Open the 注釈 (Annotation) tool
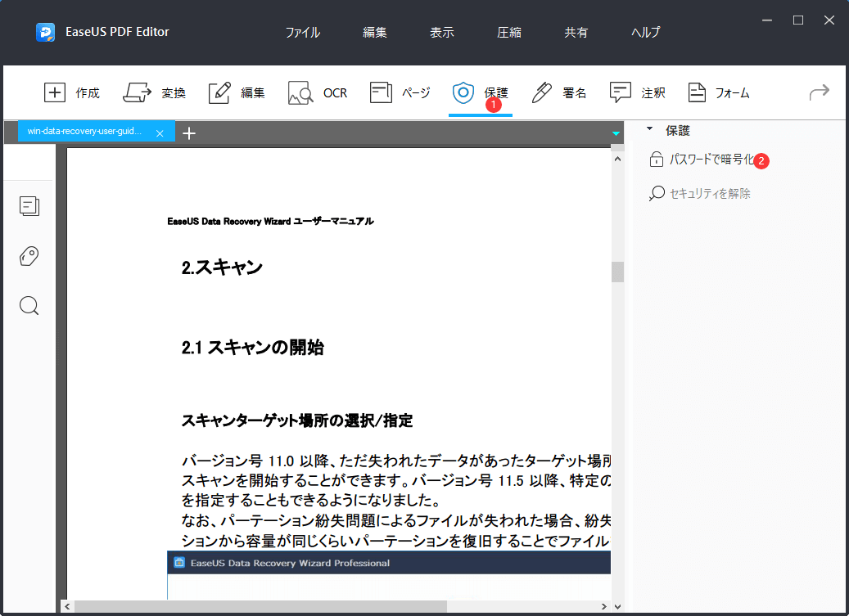Screen dimensions: 849x616 [x=639, y=92]
